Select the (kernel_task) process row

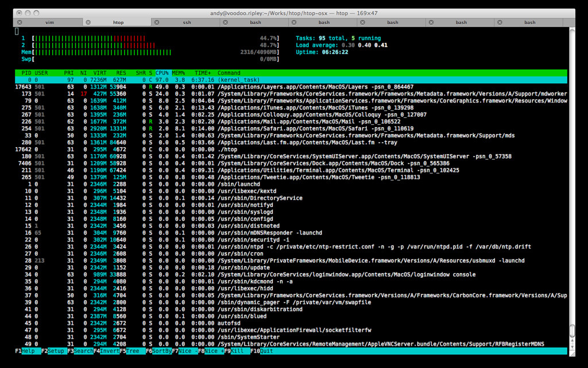[291, 80]
